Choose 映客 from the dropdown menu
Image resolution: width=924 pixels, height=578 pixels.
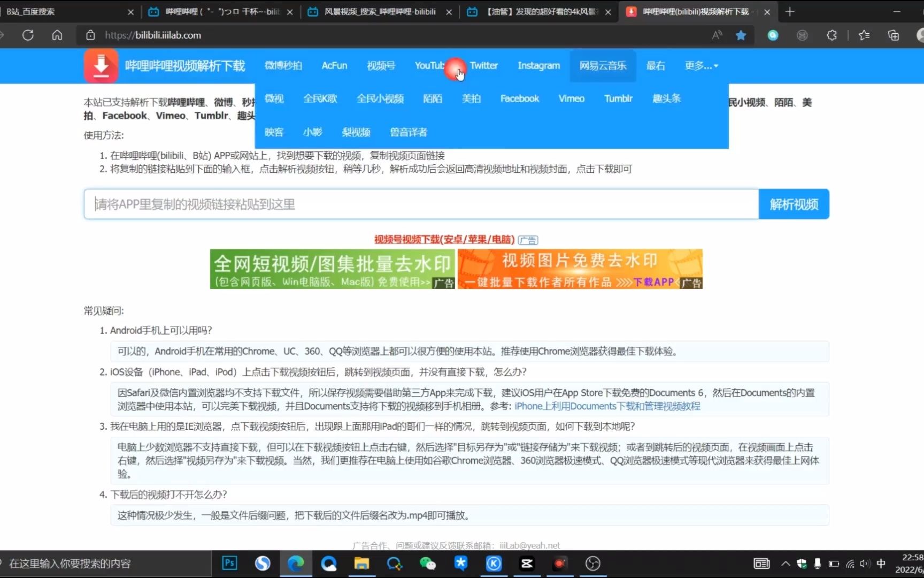274,132
